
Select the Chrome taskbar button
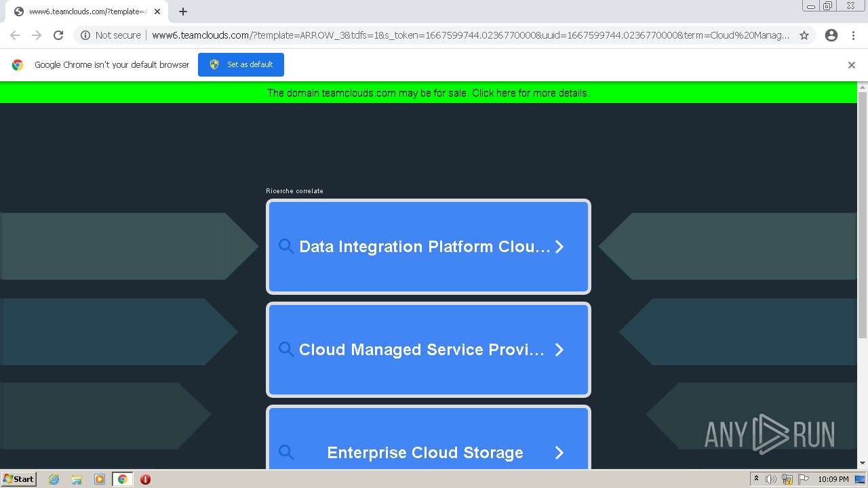[123, 479]
